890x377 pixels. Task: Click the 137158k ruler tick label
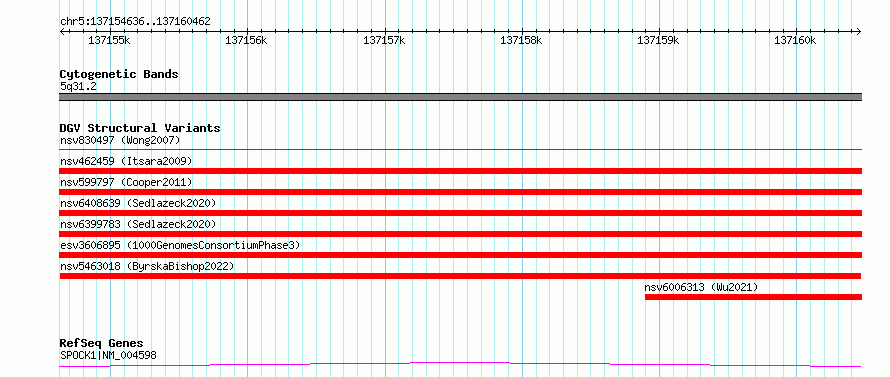[x=521, y=40]
